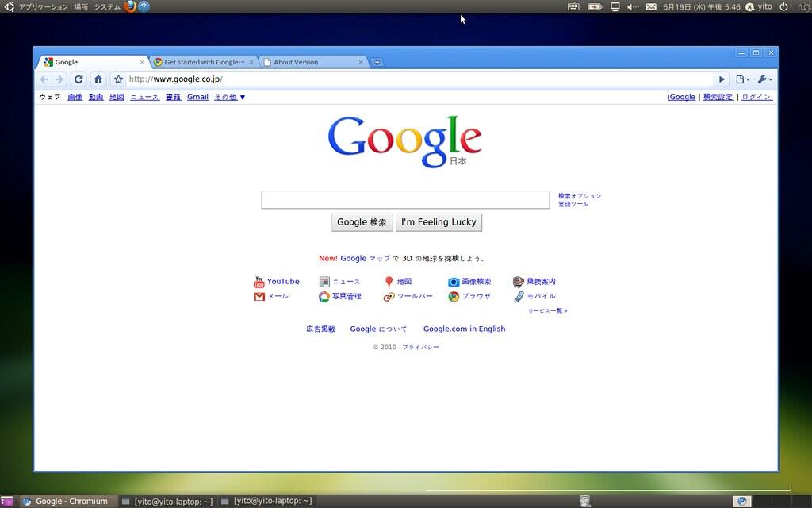The height and width of the screenshot is (508, 812).
Task: Open the wrench tools menu dropdown
Action: point(765,79)
